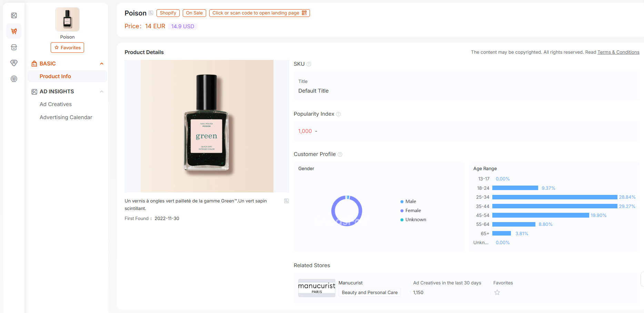The width and height of the screenshot is (644, 313).
Task: Click the diamond premium sidebar icon
Action: (14, 63)
